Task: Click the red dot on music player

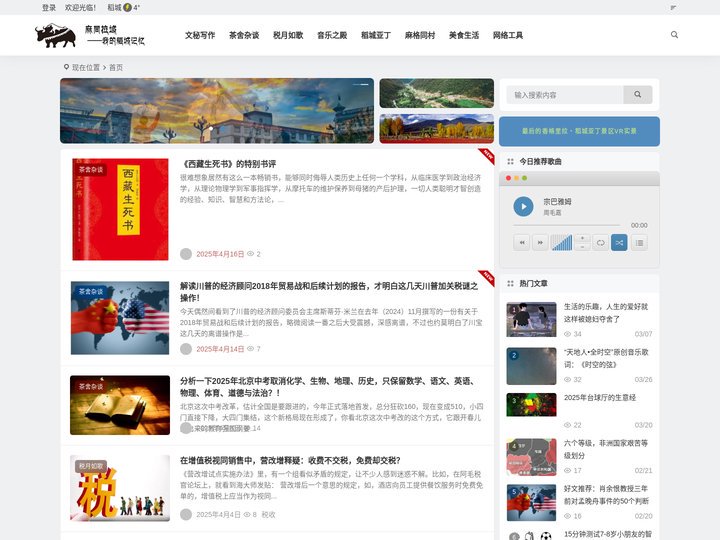Action: pos(508,178)
